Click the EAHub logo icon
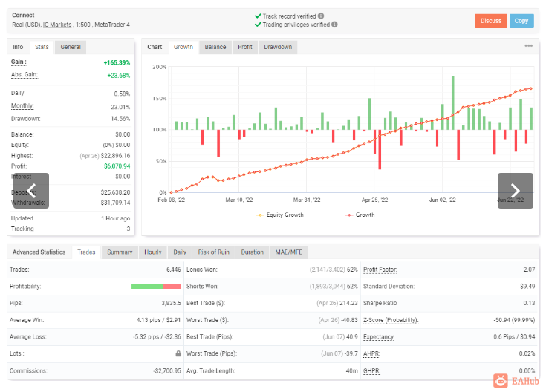The image size is (546, 392). click(x=500, y=380)
